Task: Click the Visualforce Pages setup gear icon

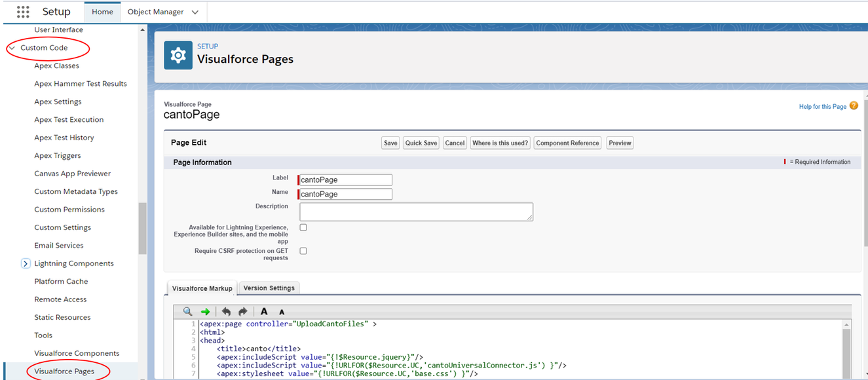Action: click(178, 56)
